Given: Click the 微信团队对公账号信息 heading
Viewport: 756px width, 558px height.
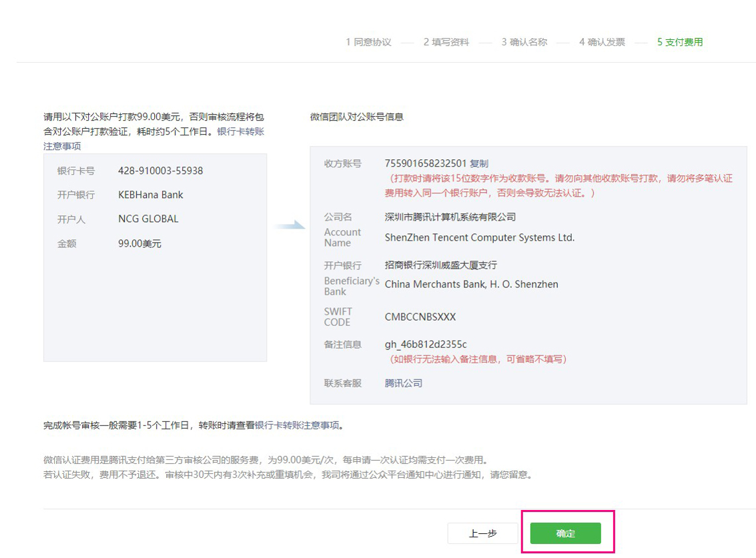Looking at the screenshot, I should pos(356,117).
